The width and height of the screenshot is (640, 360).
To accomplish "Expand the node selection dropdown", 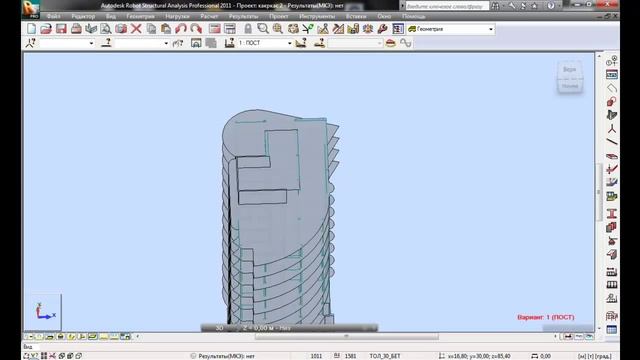I will [x=91, y=43].
